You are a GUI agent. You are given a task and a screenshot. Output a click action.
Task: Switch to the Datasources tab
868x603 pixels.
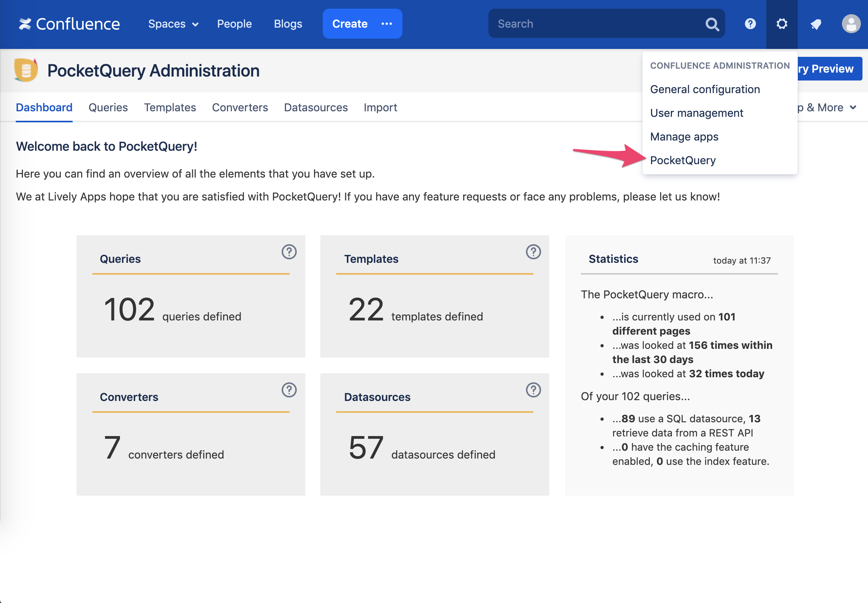[x=316, y=107]
